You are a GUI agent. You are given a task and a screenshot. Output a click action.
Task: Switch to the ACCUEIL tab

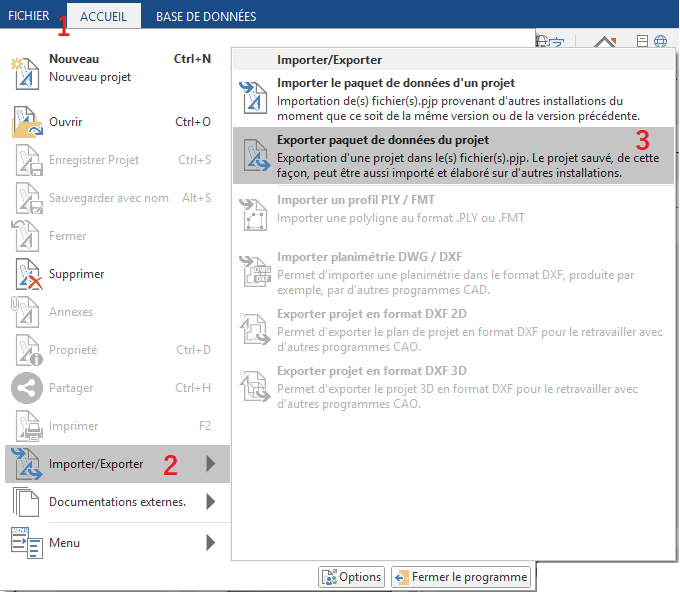click(104, 16)
